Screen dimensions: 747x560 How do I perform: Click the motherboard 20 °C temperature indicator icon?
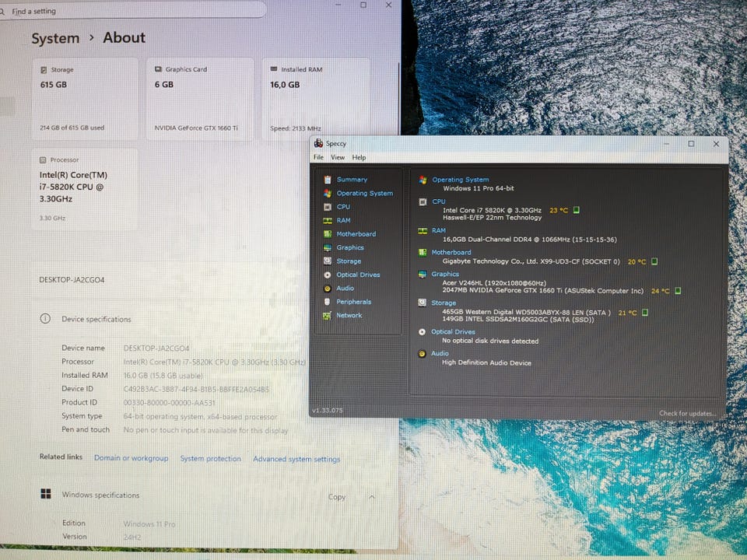[x=654, y=261]
